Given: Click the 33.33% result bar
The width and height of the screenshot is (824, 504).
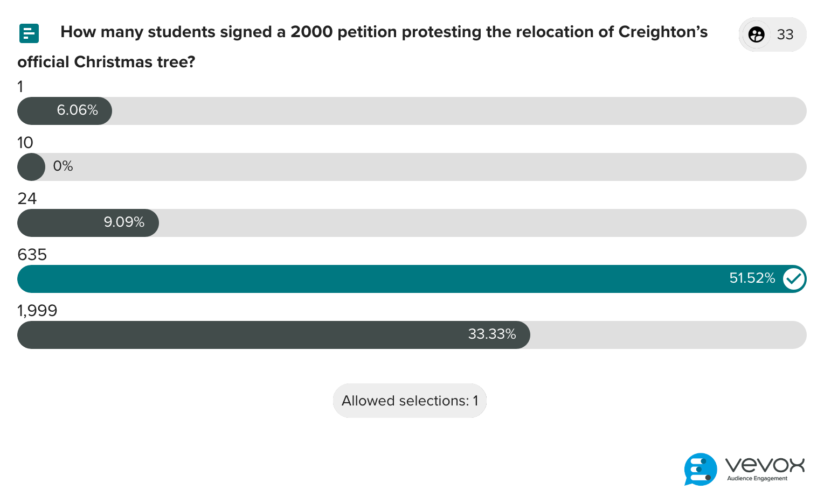Looking at the screenshot, I should pos(273,335).
